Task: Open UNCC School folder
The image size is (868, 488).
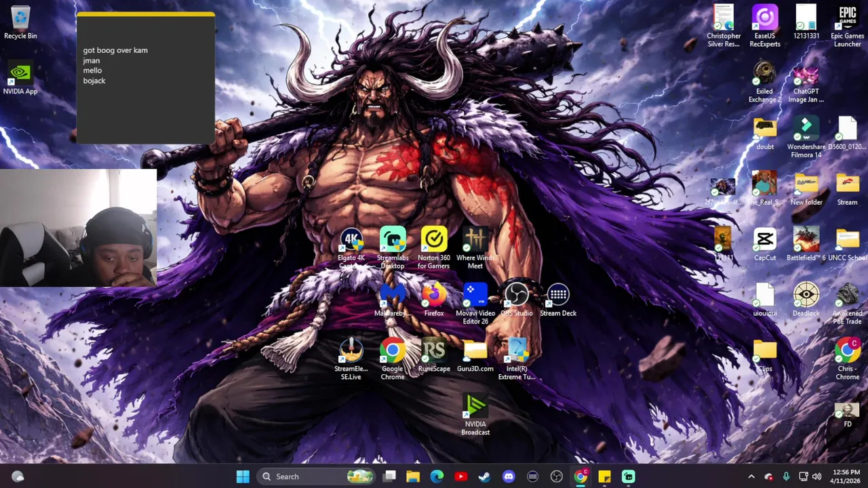Action: pos(848,245)
